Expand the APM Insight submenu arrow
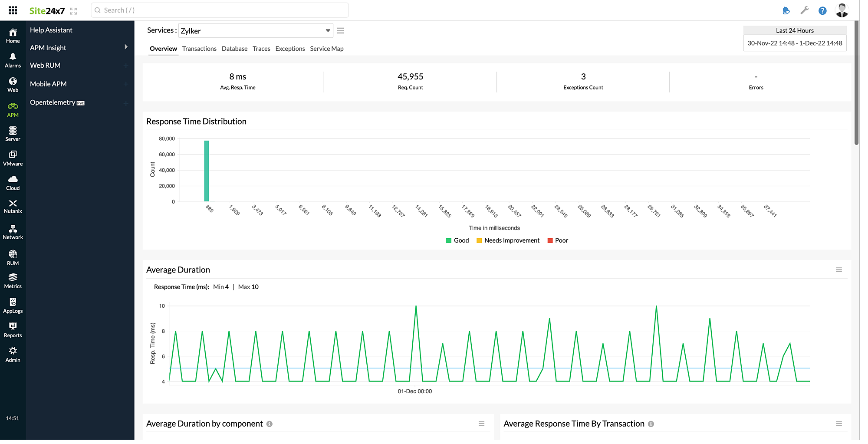 [126, 47]
